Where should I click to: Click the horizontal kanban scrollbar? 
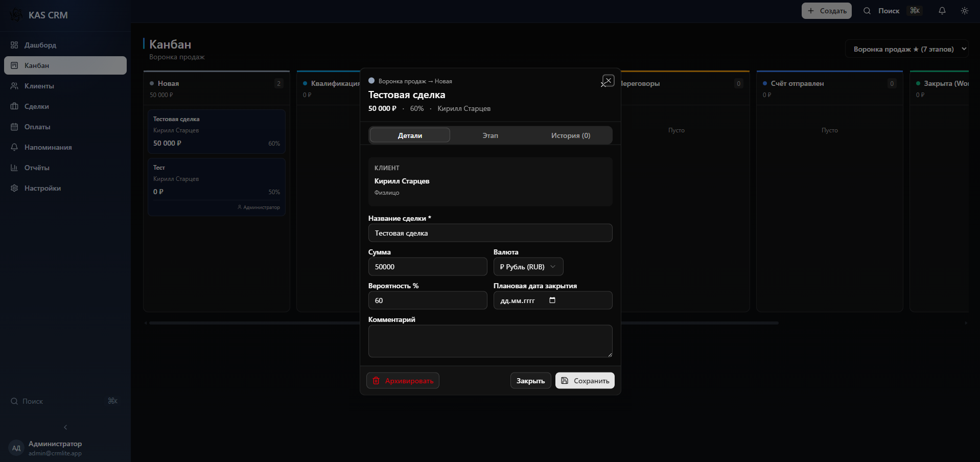[463, 323]
